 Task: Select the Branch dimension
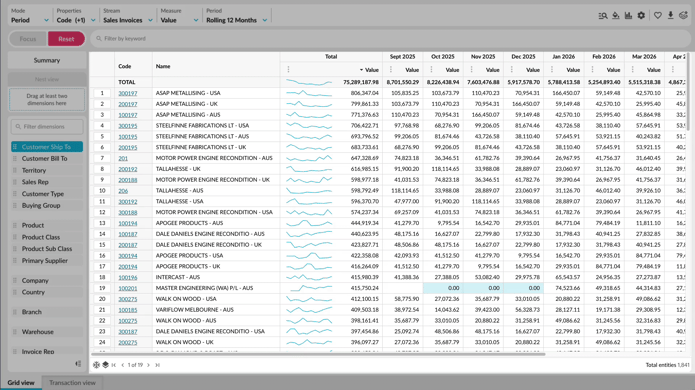coord(47,312)
